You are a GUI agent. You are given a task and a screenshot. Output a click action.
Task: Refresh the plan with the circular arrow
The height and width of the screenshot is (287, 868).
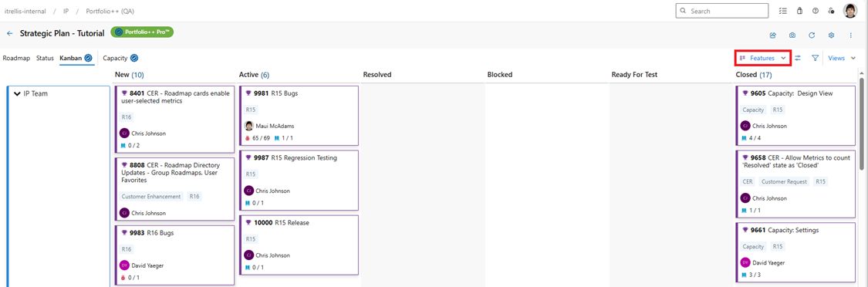(812, 35)
